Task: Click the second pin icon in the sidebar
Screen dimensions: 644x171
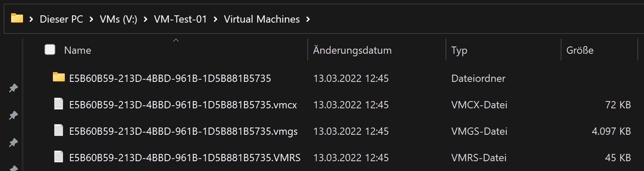Action: click(13, 115)
